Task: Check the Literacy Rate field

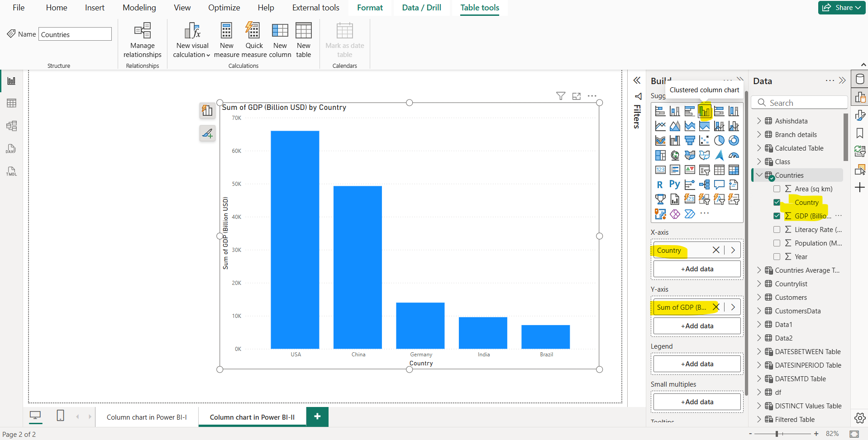Action: tap(777, 229)
